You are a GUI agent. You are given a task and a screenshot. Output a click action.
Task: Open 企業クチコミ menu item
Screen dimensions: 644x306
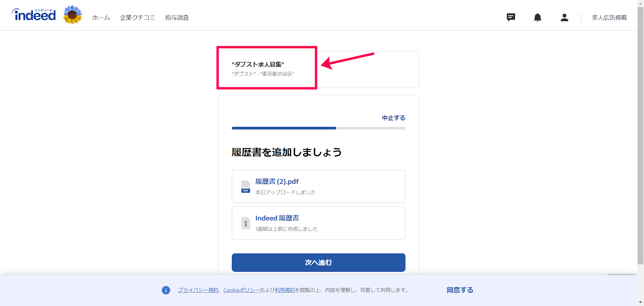[137, 18]
